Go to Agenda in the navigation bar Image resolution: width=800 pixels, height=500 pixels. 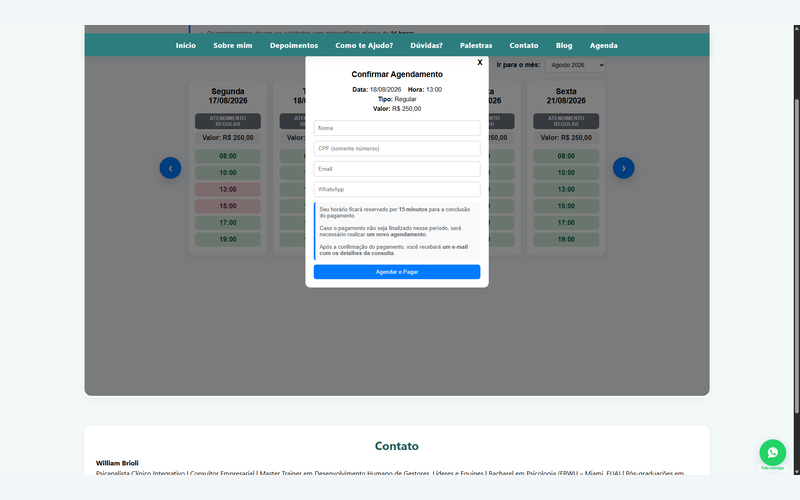604,45
